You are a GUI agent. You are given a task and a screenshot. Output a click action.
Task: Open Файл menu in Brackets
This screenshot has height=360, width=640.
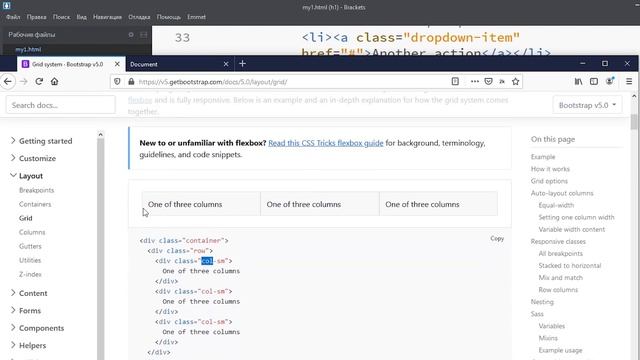click(x=13, y=17)
